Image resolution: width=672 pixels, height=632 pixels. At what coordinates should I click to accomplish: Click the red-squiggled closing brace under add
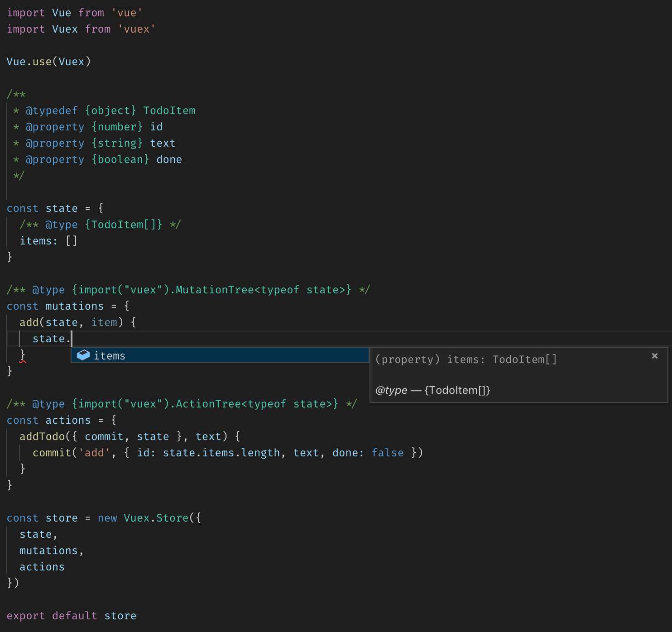pos(23,355)
